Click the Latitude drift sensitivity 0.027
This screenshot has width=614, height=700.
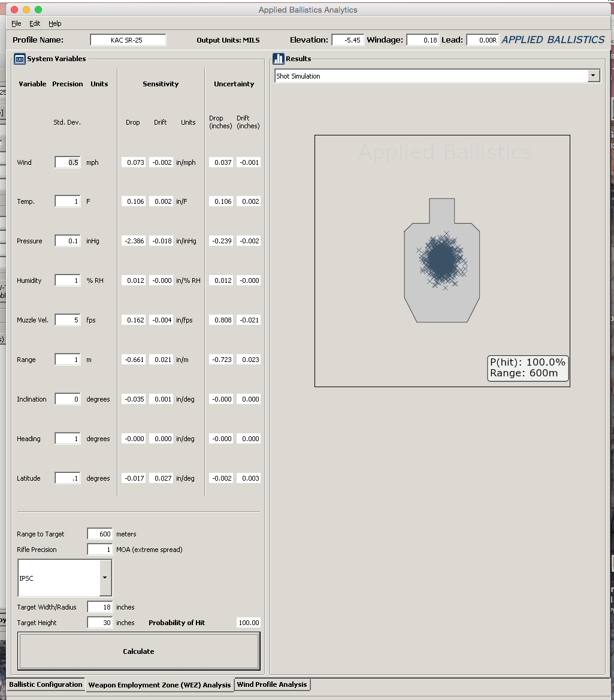tap(161, 478)
